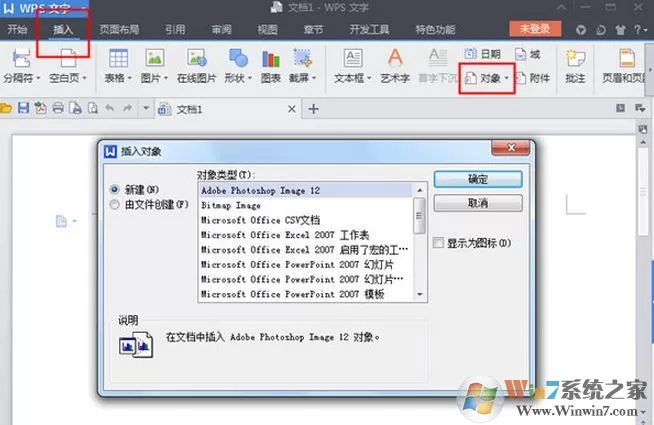Enable the 显示为图标 checkbox
The width and height of the screenshot is (654, 425).
coord(438,242)
